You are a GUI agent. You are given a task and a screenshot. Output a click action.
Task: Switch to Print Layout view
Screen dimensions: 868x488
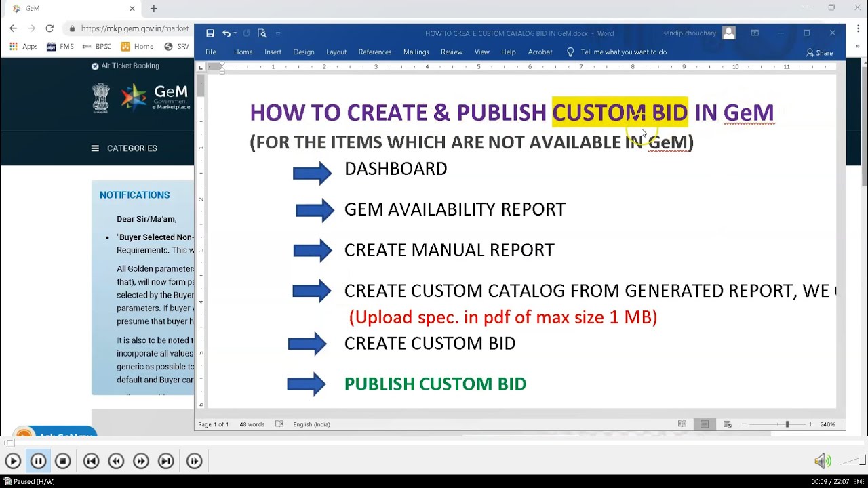705,424
